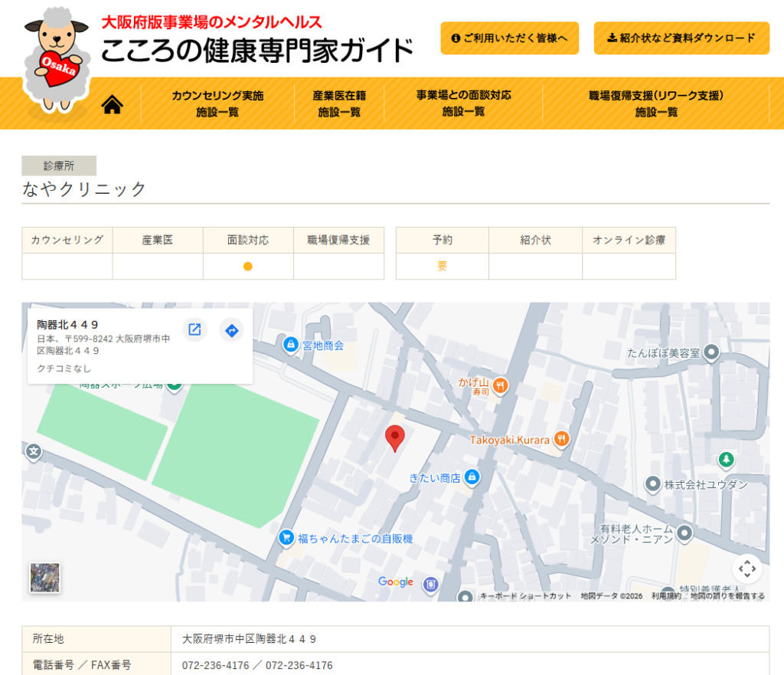Click the 福ちゃんたまごの自販機 cart marker
This screenshot has height=675, width=784.
click(x=286, y=538)
